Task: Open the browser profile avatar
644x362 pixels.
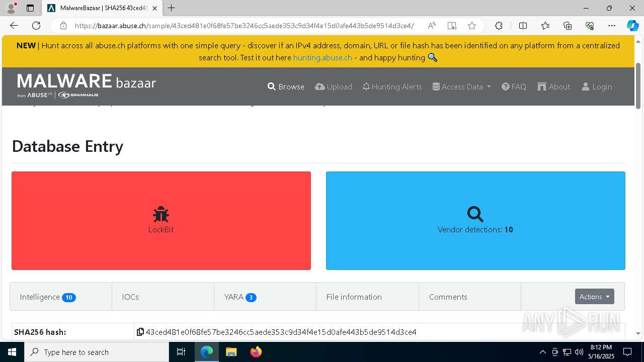Action: tap(11, 8)
